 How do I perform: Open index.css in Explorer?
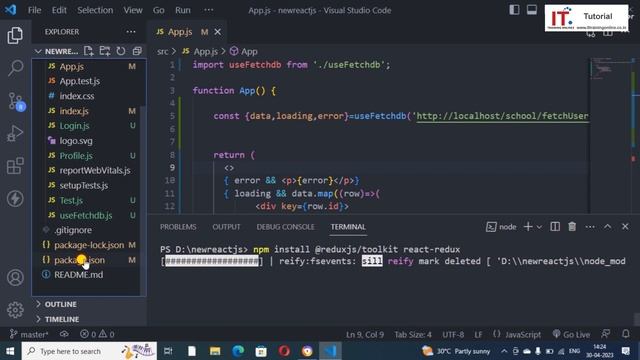pos(77,96)
